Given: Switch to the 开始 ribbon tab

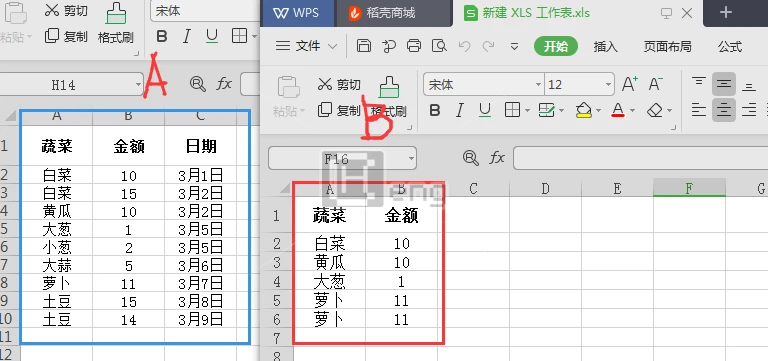Looking at the screenshot, I should (x=555, y=47).
